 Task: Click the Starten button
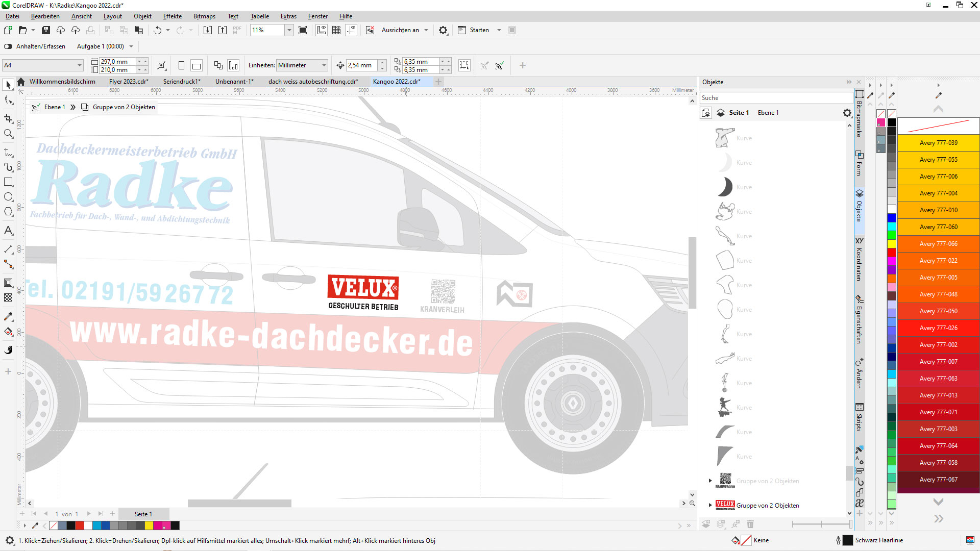pos(474,30)
